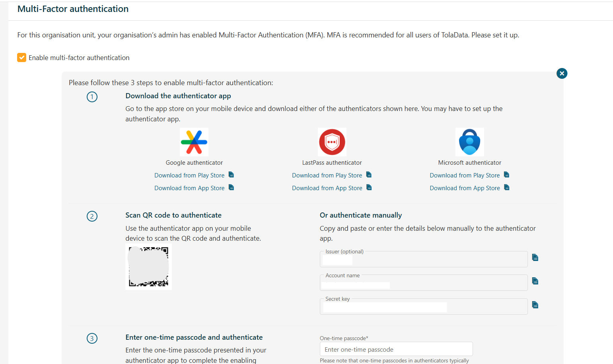Open Google authenticator Download from Play Store
Image resolution: width=613 pixels, height=364 pixels.
pyautogui.click(x=189, y=175)
